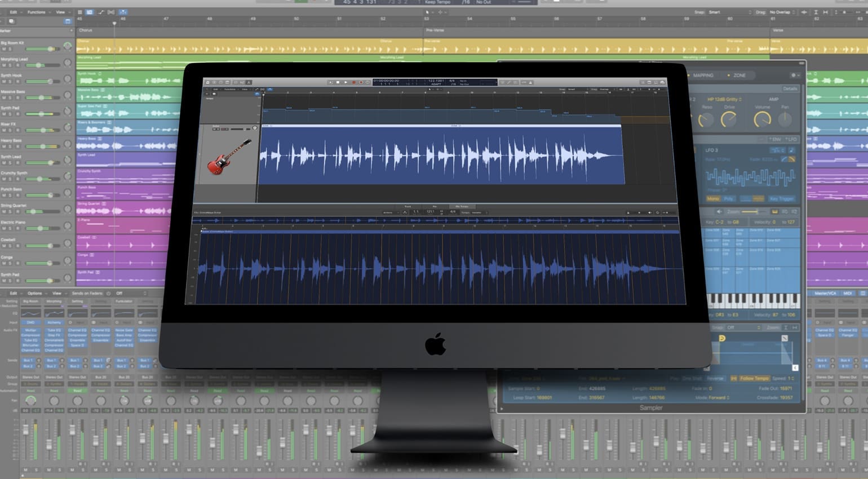
Task: Open the HP 12dB Gritty filter dropdown
Action: pos(724,99)
